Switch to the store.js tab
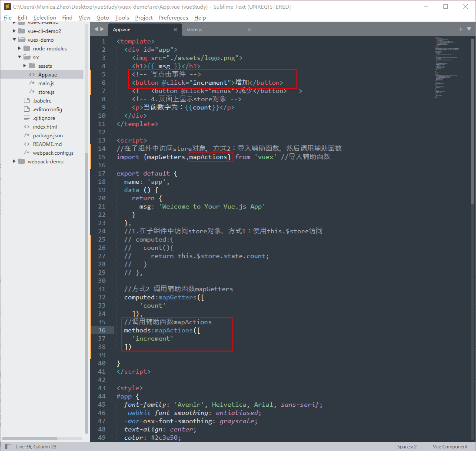The height and width of the screenshot is (451, 476). click(194, 30)
